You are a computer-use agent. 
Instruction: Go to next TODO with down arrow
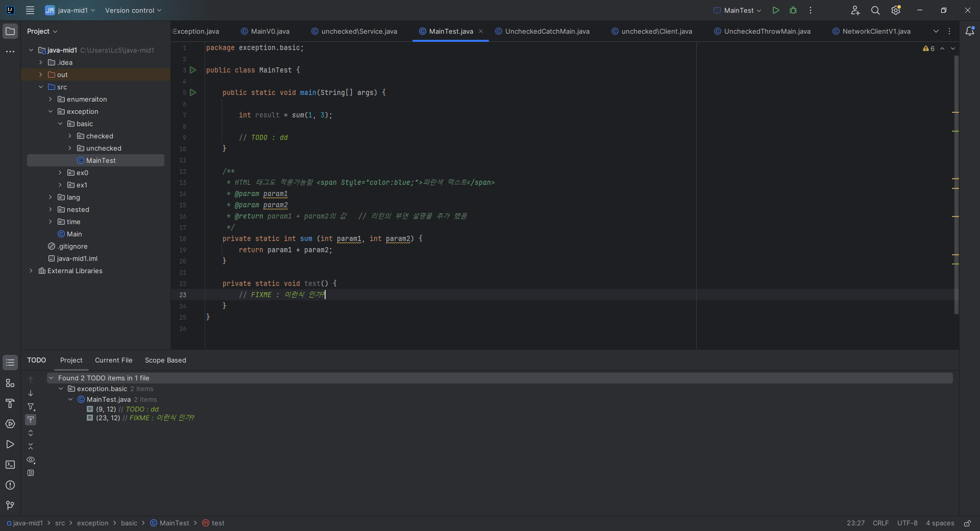coord(31,393)
